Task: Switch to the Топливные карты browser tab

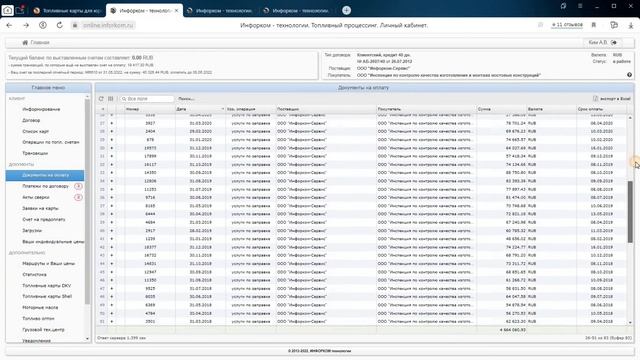Action: pyautogui.click(x=67, y=11)
